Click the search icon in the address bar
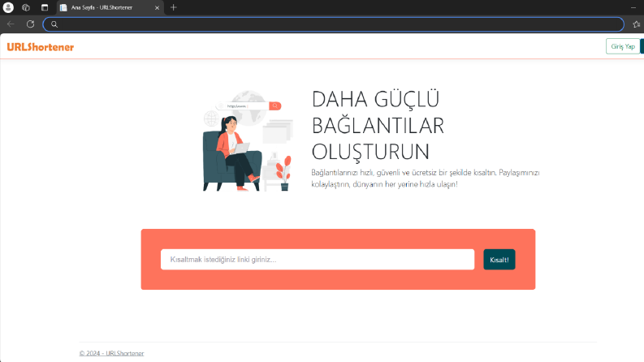The width and height of the screenshot is (644, 362). tap(54, 24)
